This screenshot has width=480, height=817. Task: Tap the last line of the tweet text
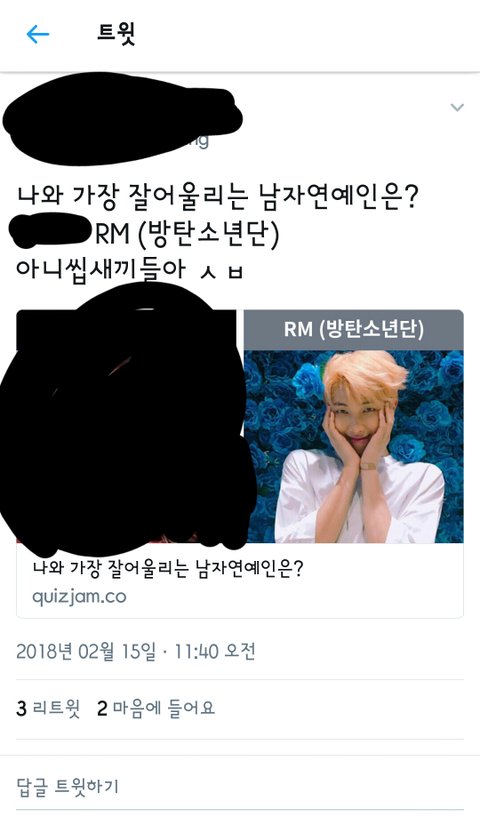click(x=130, y=269)
